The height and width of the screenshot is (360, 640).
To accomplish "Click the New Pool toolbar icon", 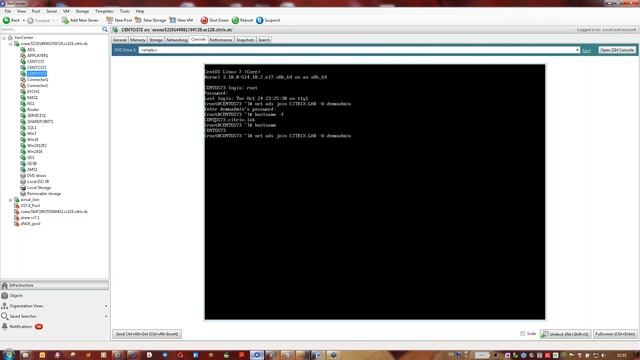I will [109, 20].
